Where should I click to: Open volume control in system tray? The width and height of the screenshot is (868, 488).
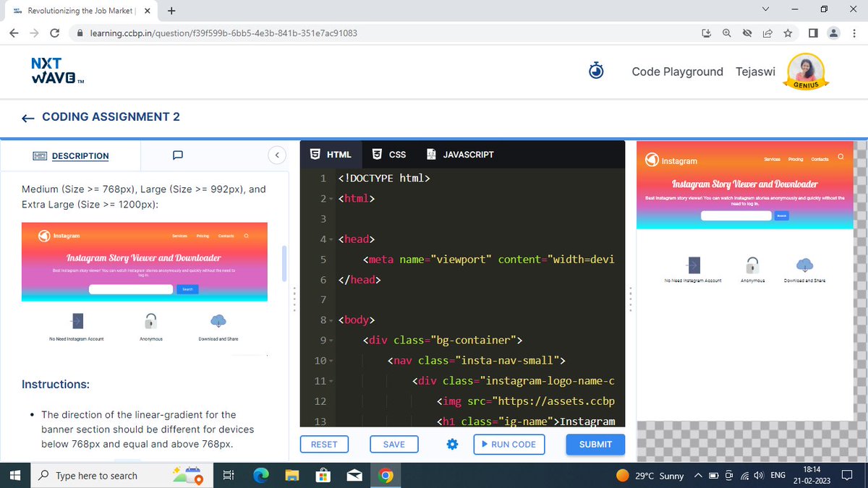[759, 476]
